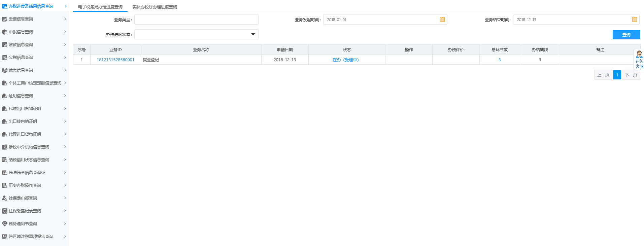Click the 发票信息查询 sidebar icon
The image size is (644, 246).
[x=4, y=19]
